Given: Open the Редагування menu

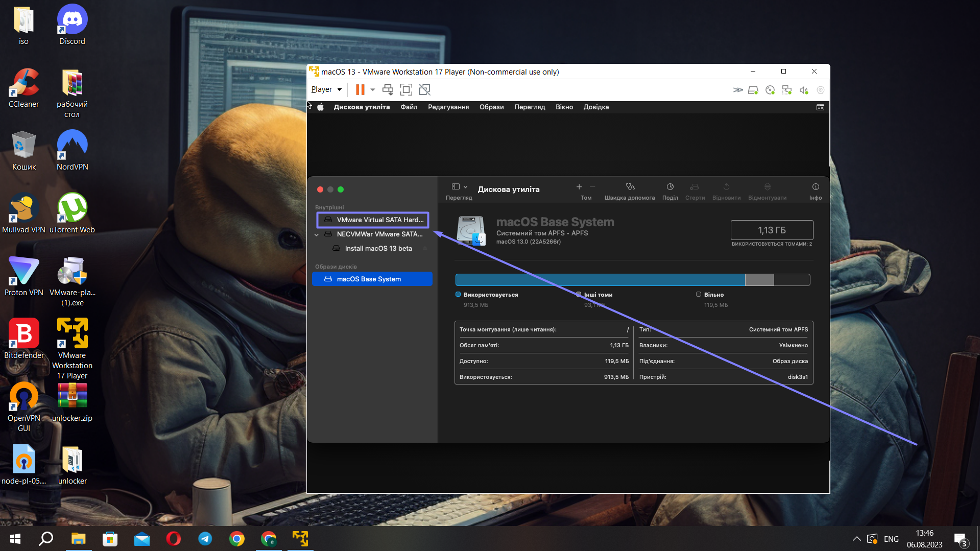Looking at the screenshot, I should (x=448, y=107).
